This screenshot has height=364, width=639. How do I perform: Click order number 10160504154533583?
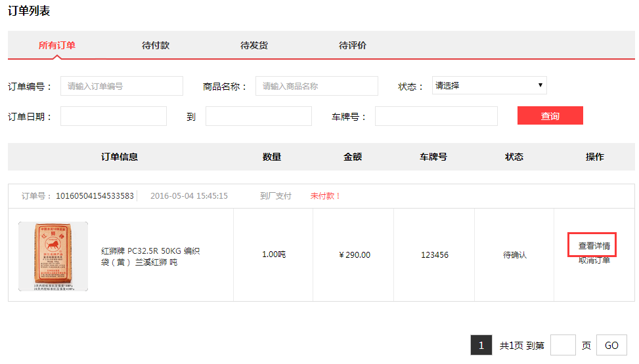(x=95, y=196)
